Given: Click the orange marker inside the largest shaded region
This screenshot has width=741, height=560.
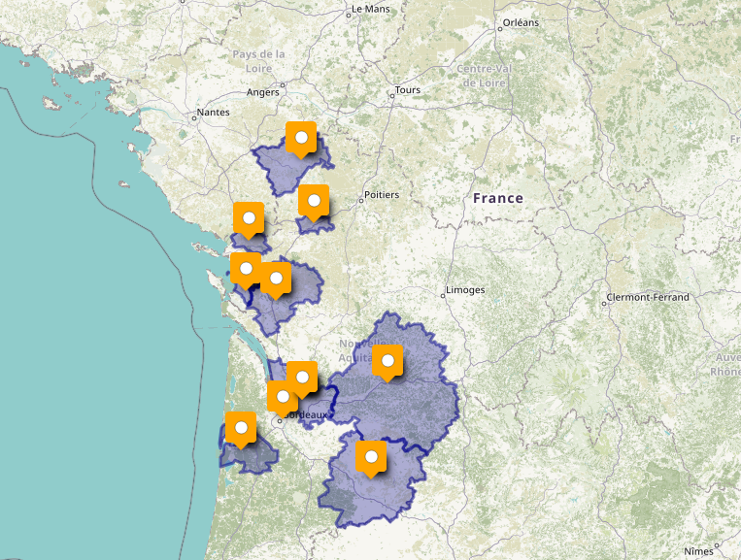Looking at the screenshot, I should [x=387, y=361].
